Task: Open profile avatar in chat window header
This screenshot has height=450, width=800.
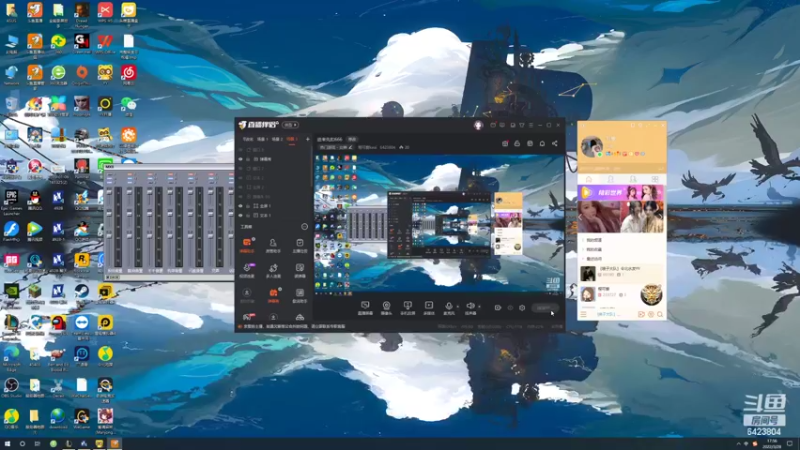Action: tap(592, 147)
